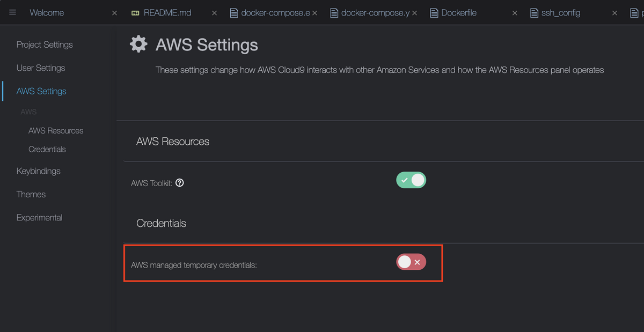Disable the AWS Toolkit toggle
The height and width of the screenshot is (332, 644).
411,180
